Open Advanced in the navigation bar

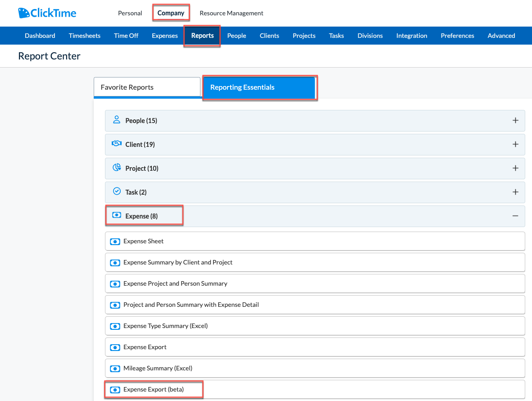point(501,36)
